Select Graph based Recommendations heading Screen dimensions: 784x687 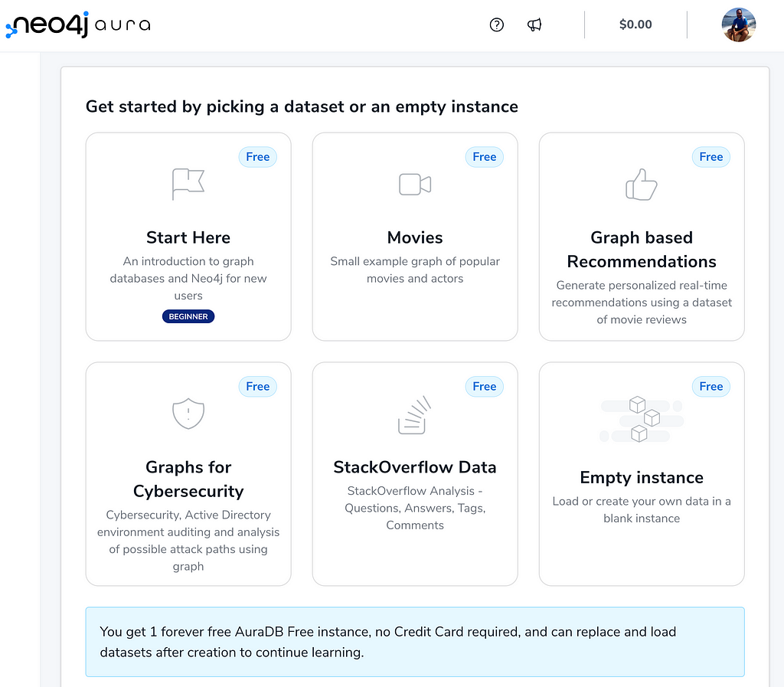click(642, 250)
